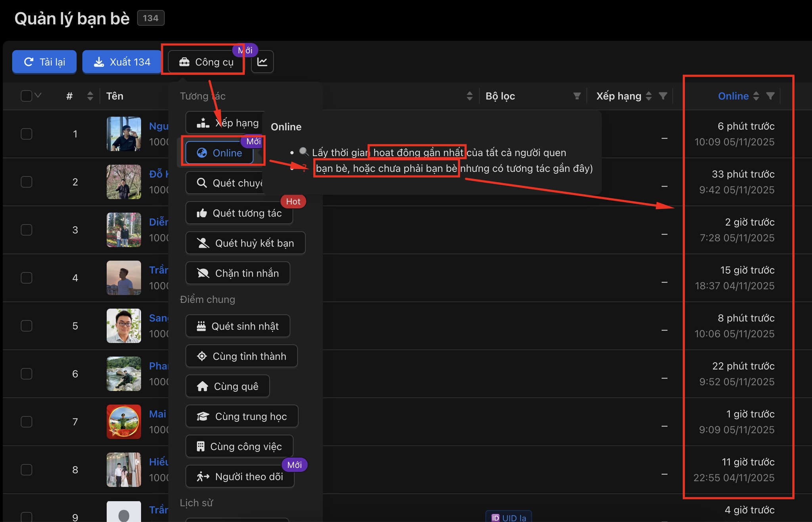Sort arrows left of Bộ lọc column
Viewport: 812px width, 522px height.
pos(469,96)
